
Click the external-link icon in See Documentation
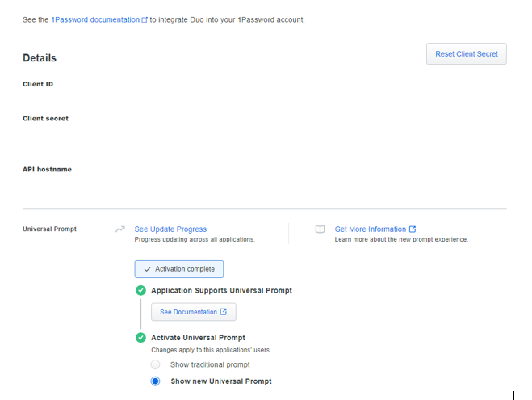224,312
